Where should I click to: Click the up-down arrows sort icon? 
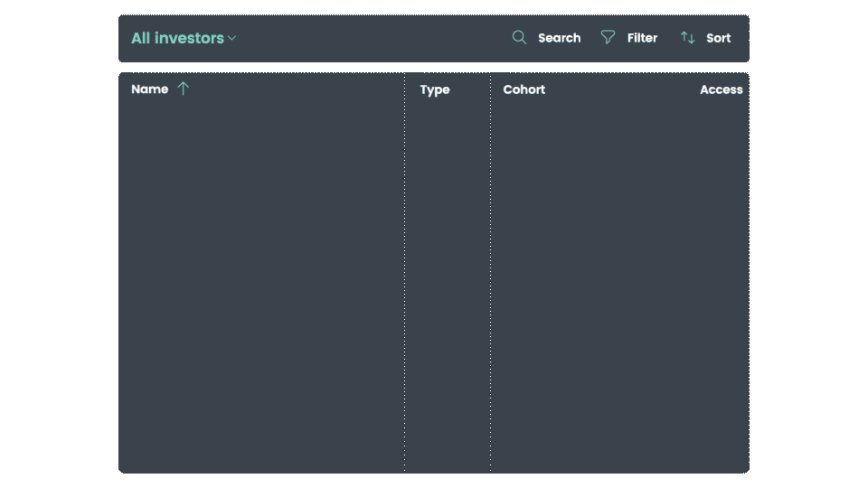tap(687, 38)
